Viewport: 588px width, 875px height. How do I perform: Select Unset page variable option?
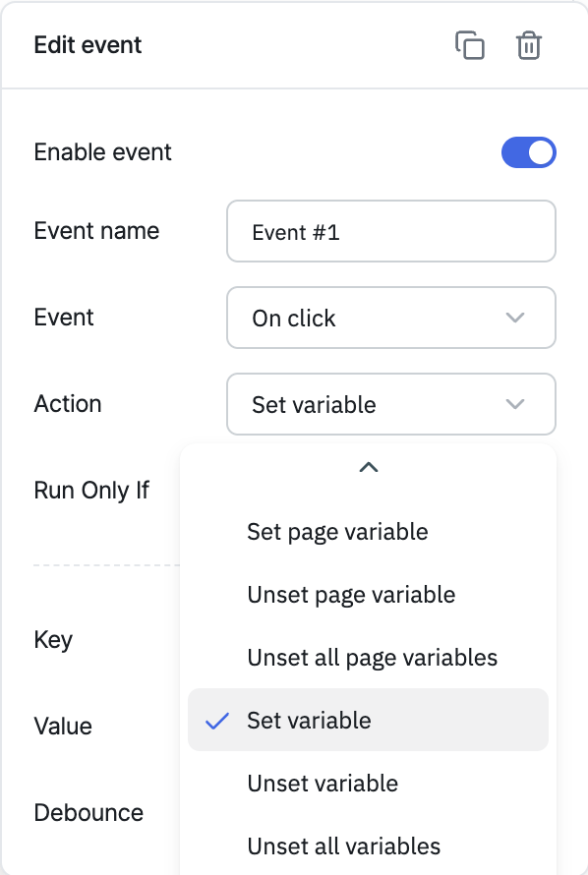point(368,594)
